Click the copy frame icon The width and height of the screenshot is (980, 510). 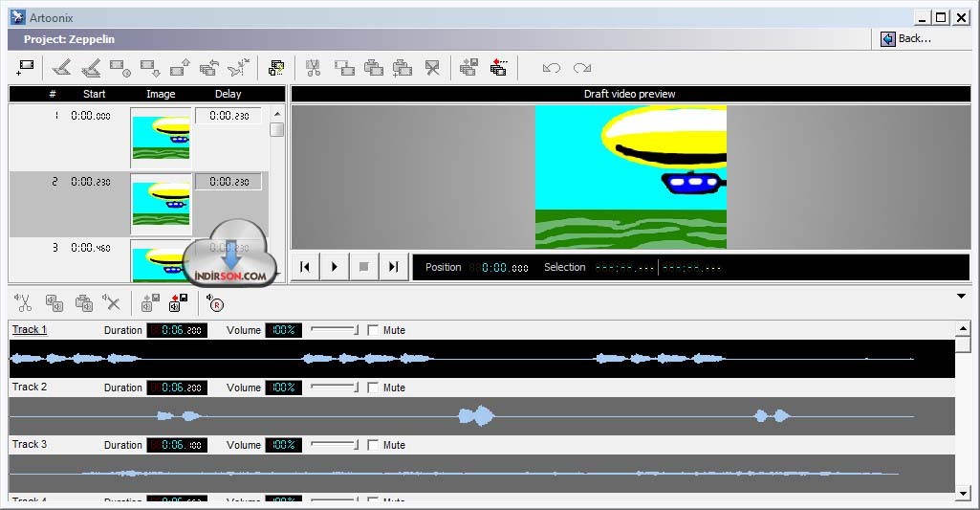(344, 68)
